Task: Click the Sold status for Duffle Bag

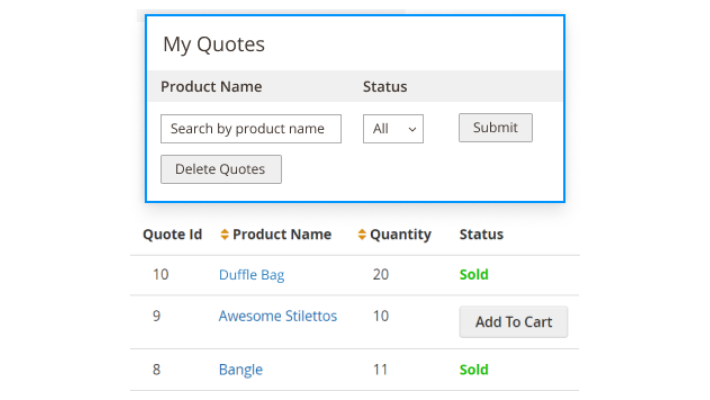Action: tap(474, 275)
